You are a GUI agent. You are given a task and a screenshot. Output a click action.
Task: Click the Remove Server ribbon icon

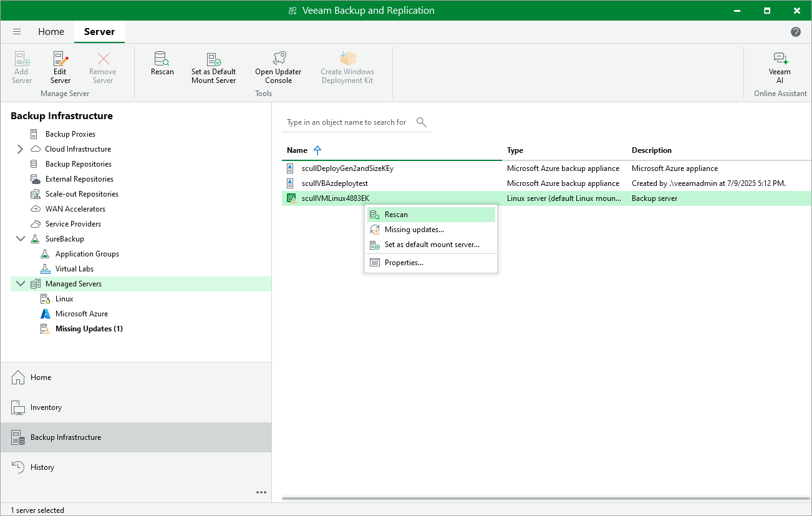click(103, 67)
